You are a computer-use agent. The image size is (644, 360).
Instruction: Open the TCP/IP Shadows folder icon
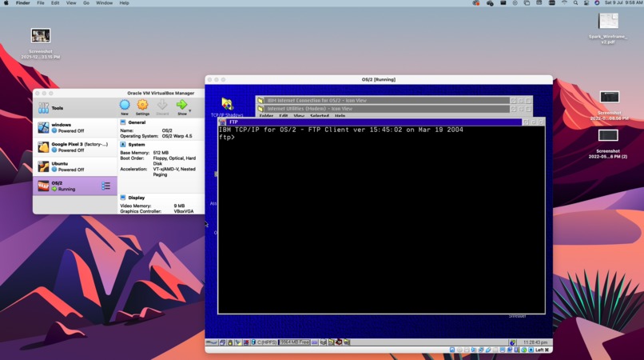click(x=227, y=105)
